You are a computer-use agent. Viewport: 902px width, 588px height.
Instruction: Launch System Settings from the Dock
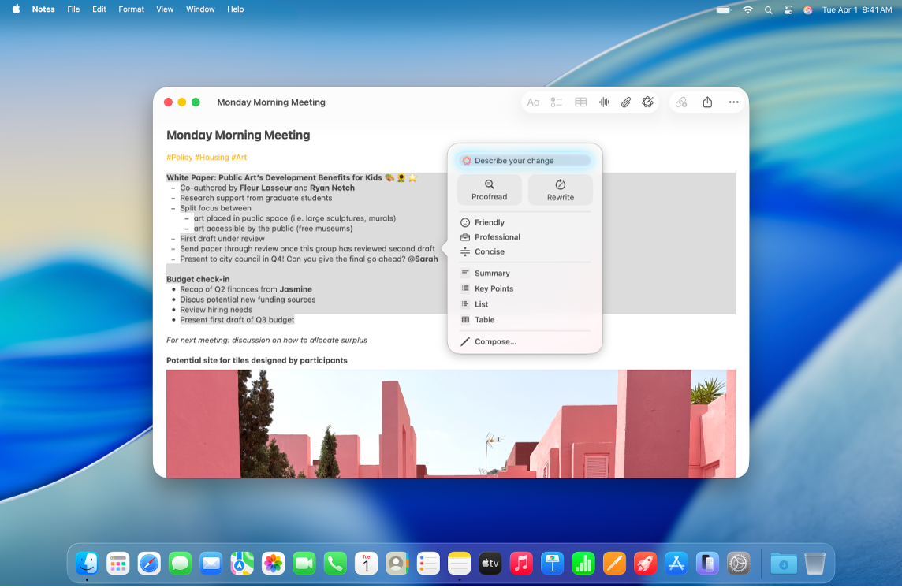point(738,563)
